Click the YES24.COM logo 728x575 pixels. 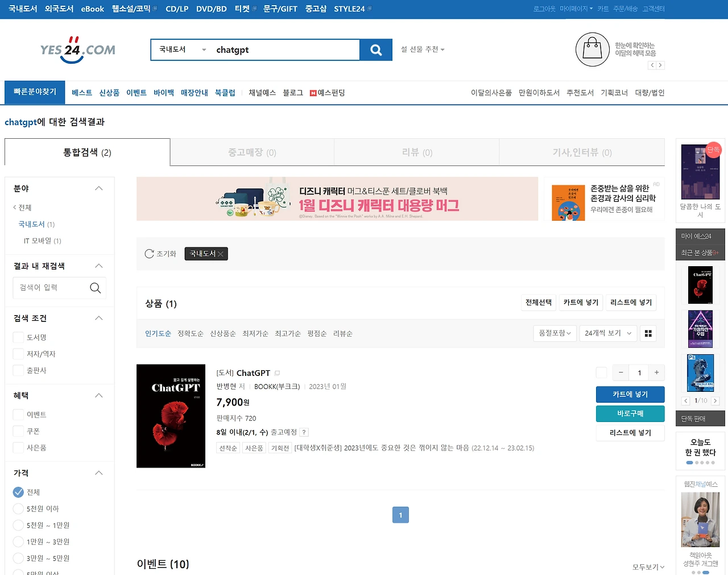pyautogui.click(x=78, y=50)
